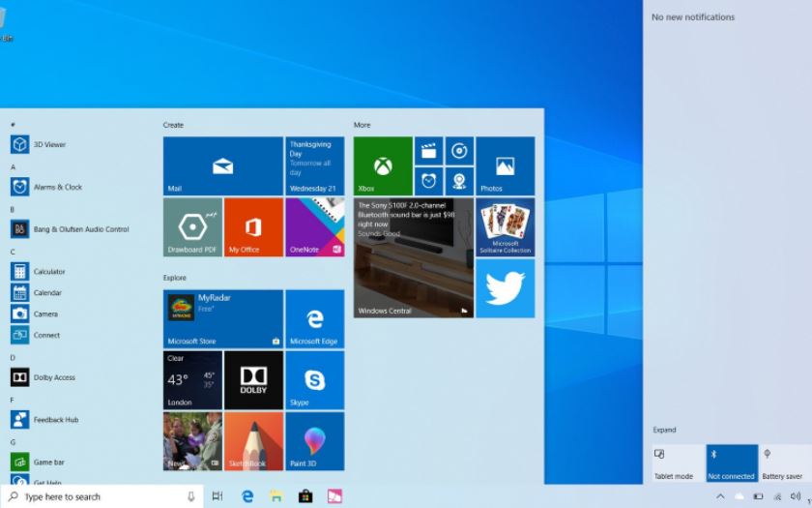Open the My Office tile
Image resolution: width=812 pixels, height=508 pixels.
coord(253,227)
